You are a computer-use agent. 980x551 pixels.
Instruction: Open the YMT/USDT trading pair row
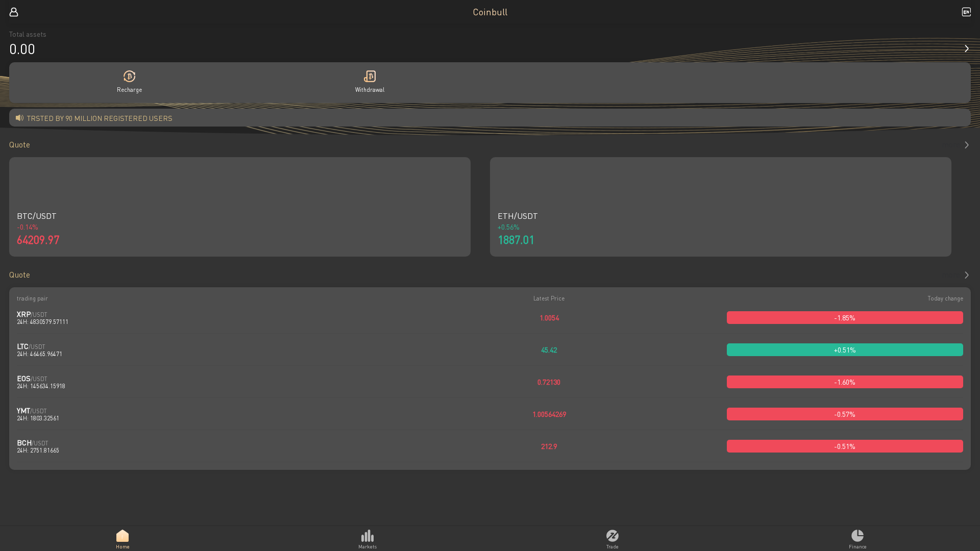pos(490,414)
